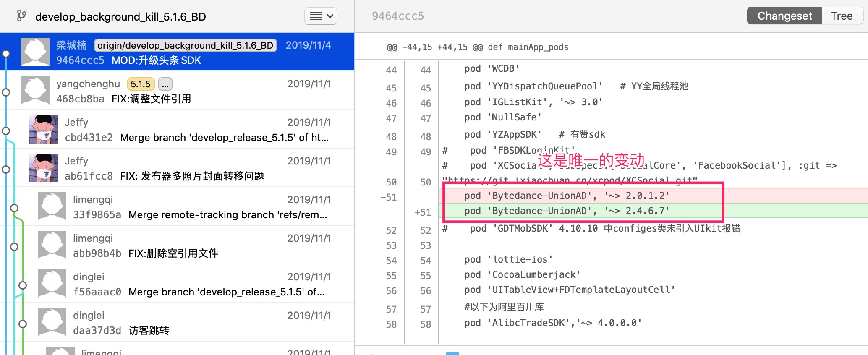The width and height of the screenshot is (868, 355).
Task: Select commit 468cb8ba FIX:调整文件引用
Action: (177, 90)
